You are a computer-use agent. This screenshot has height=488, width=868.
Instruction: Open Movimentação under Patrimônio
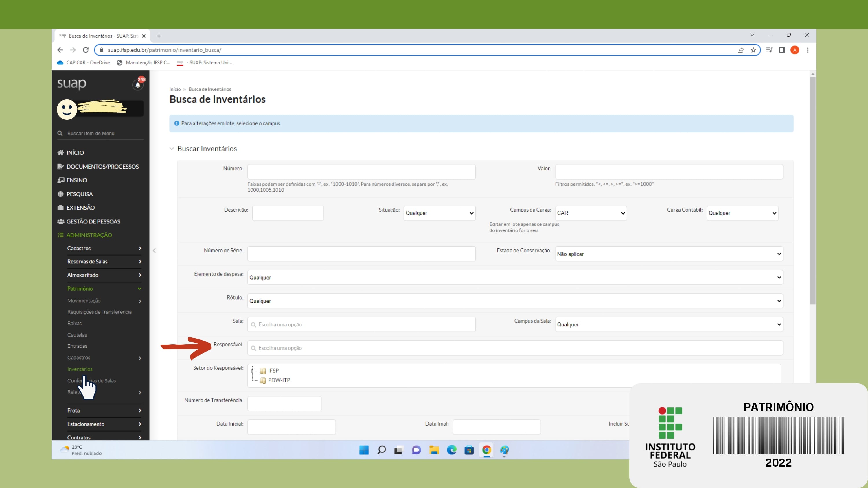click(x=104, y=301)
